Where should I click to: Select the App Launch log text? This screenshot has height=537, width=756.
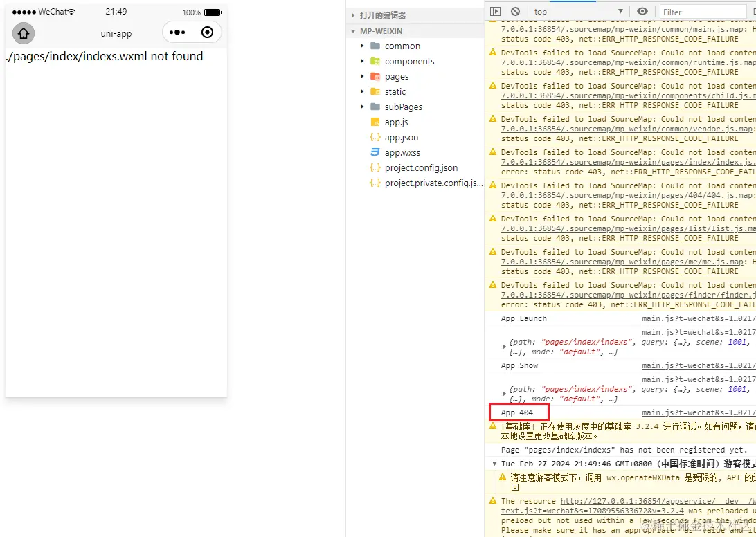coord(523,318)
